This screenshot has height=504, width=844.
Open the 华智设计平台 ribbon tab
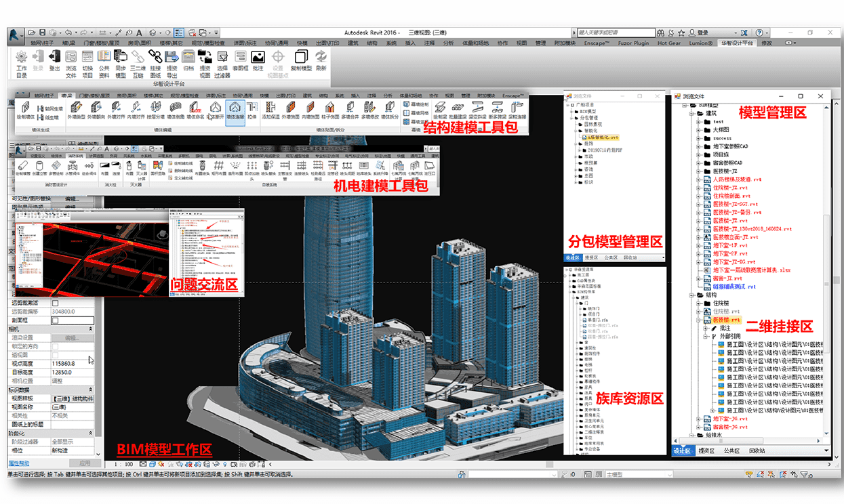tap(737, 43)
